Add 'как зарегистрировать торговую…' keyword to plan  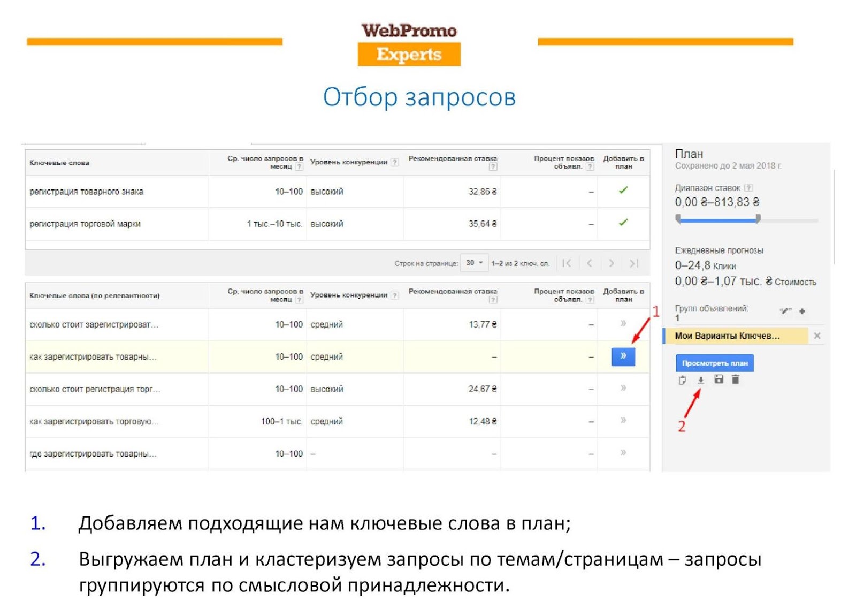tap(623, 421)
